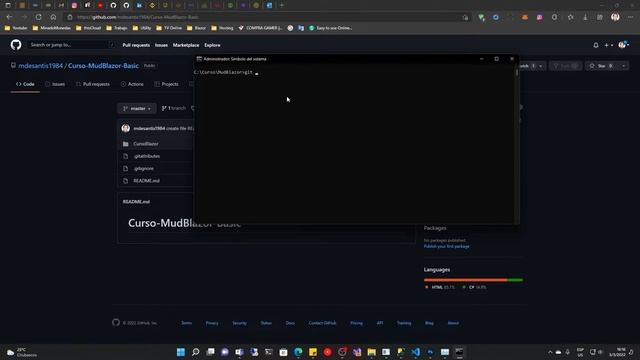Open browser profile avatar in toolbar
The width and height of the screenshot is (640, 360).
[615, 17]
